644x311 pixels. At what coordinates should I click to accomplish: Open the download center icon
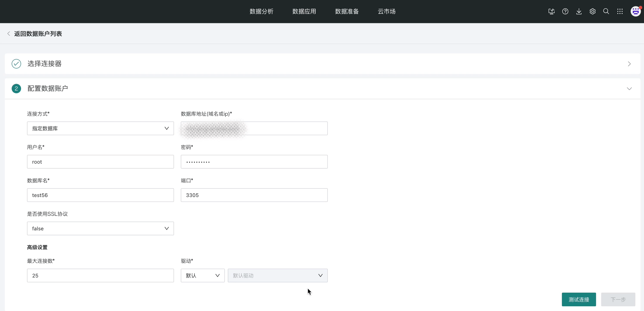579,11
